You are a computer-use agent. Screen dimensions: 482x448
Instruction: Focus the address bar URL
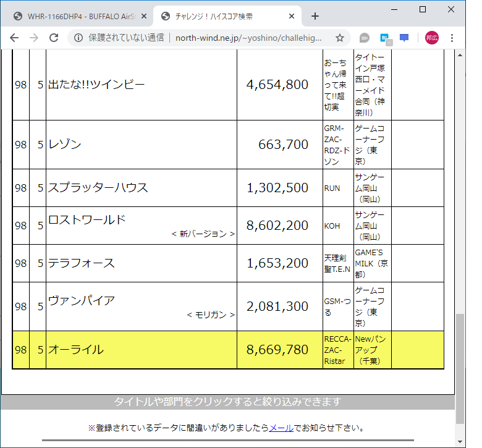point(248,38)
